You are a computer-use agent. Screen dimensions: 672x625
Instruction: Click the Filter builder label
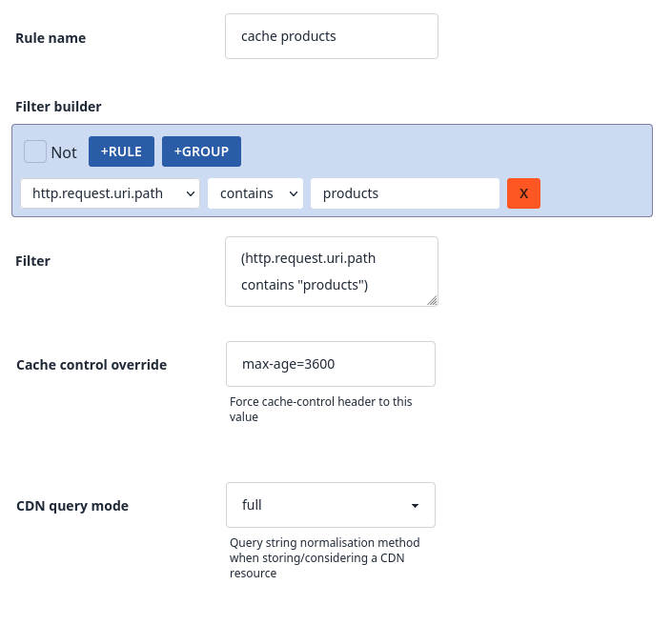coord(58,107)
